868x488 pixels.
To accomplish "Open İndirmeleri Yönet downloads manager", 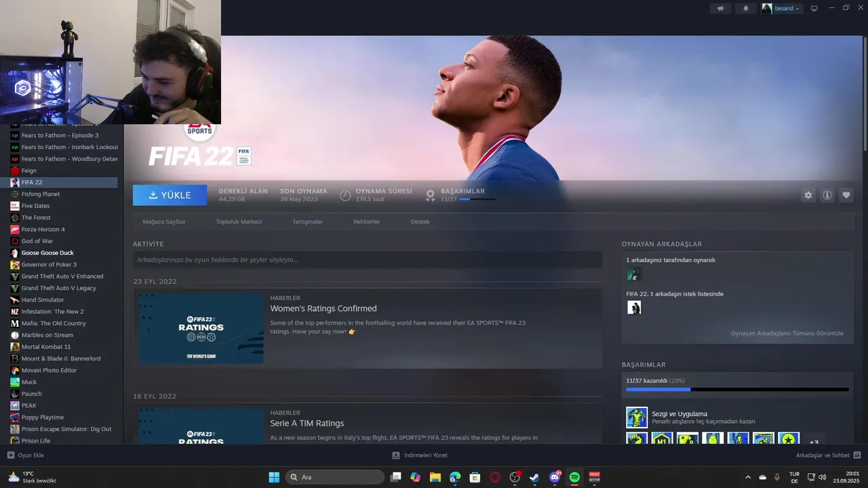I will pos(420,455).
